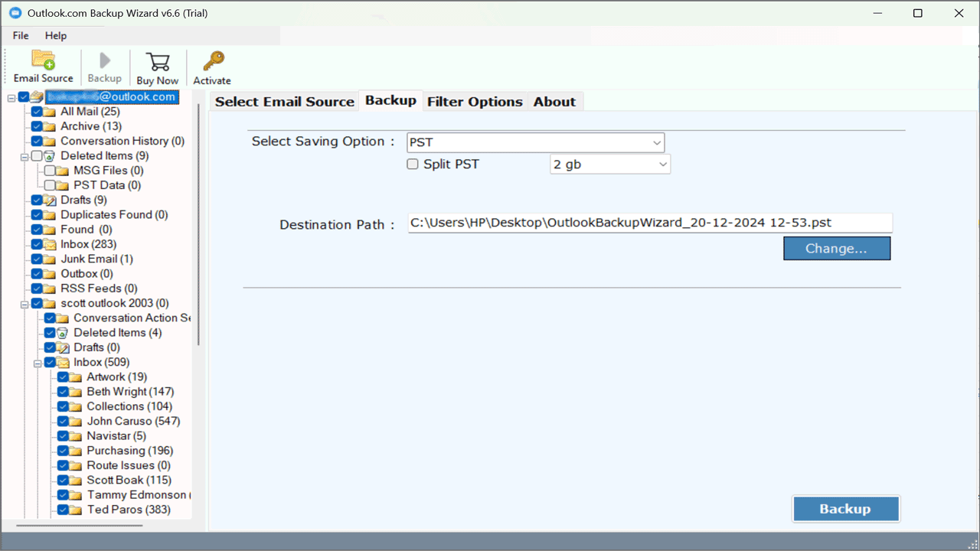Click the Deleted Items (9) recycle bin icon
980x551 pixels.
[49, 156]
